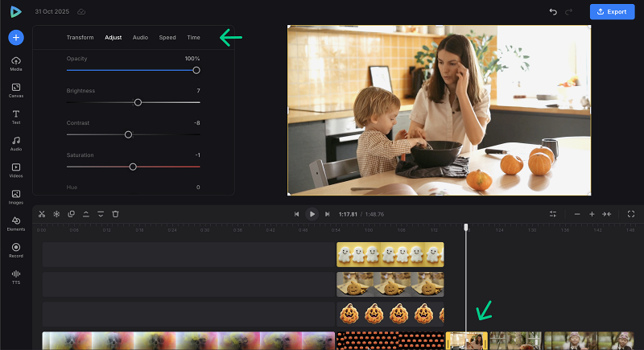The width and height of the screenshot is (644, 350).
Task: Open the TTS text-to-speech tool
Action: [x=16, y=276]
